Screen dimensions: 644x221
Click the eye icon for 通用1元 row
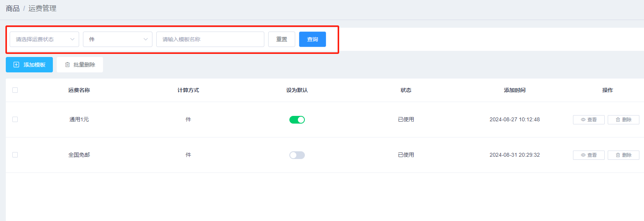tap(583, 120)
